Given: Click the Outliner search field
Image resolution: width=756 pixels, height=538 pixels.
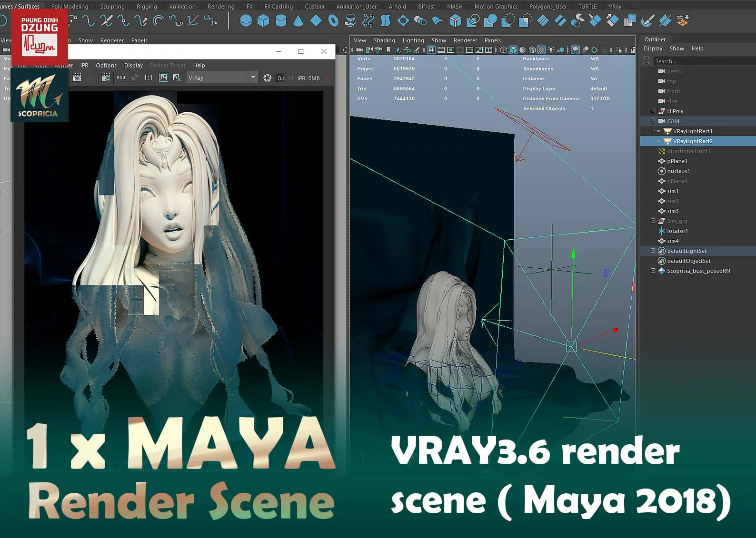Looking at the screenshot, I should click(704, 61).
